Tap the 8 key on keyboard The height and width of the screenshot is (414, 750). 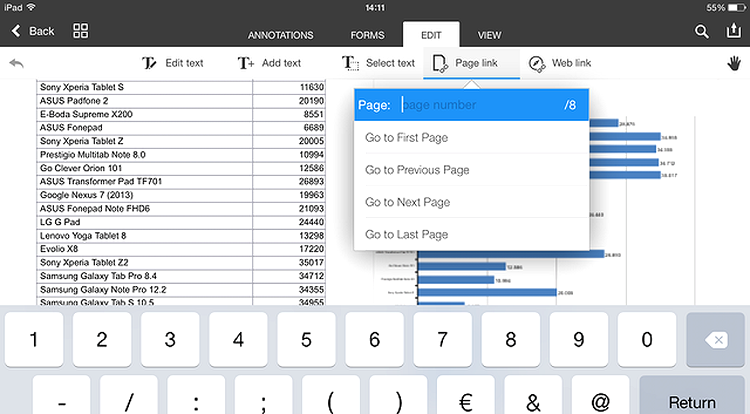(x=511, y=339)
